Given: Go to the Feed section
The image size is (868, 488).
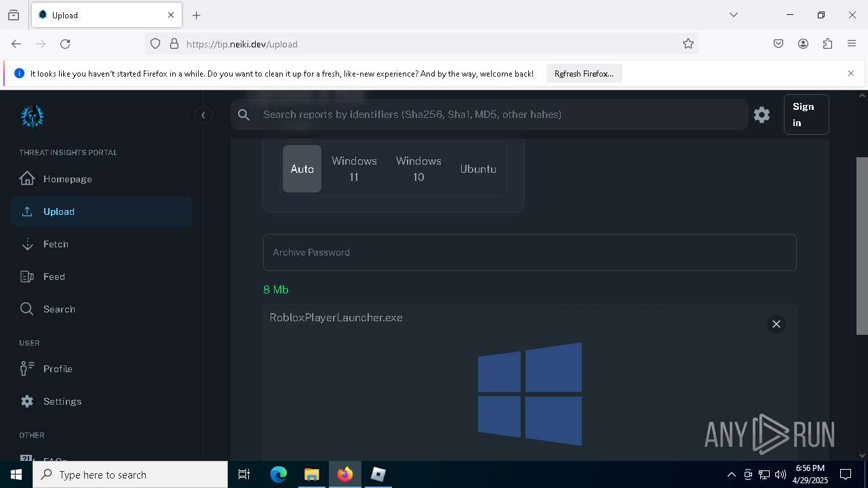Looking at the screenshot, I should tap(102, 277).
